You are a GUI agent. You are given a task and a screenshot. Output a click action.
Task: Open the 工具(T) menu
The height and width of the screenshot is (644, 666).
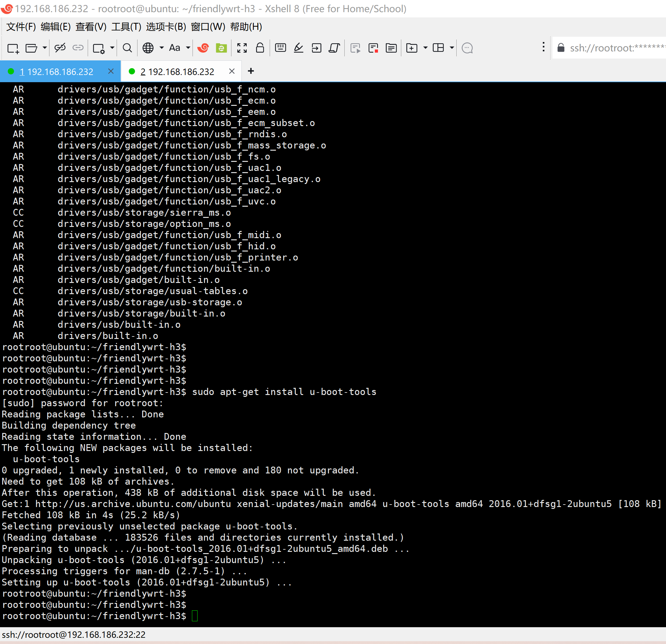[126, 26]
